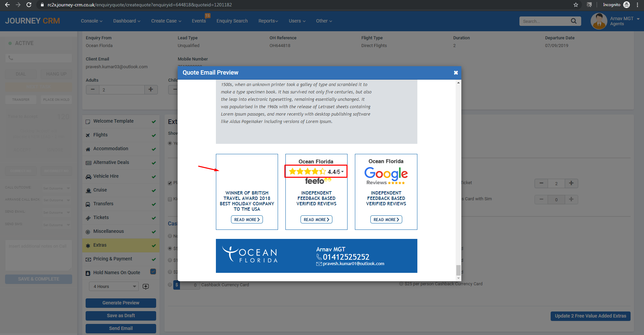This screenshot has width=644, height=335.
Task: Expand the Users menu
Action: (x=297, y=21)
